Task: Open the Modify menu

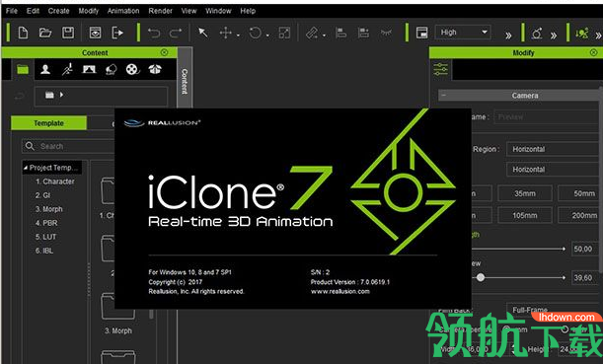Action: (89, 11)
